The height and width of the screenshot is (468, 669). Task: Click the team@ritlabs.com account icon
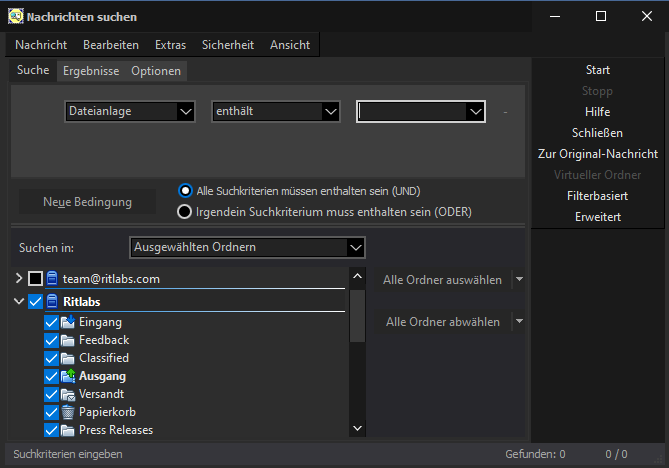pyautogui.click(x=52, y=279)
